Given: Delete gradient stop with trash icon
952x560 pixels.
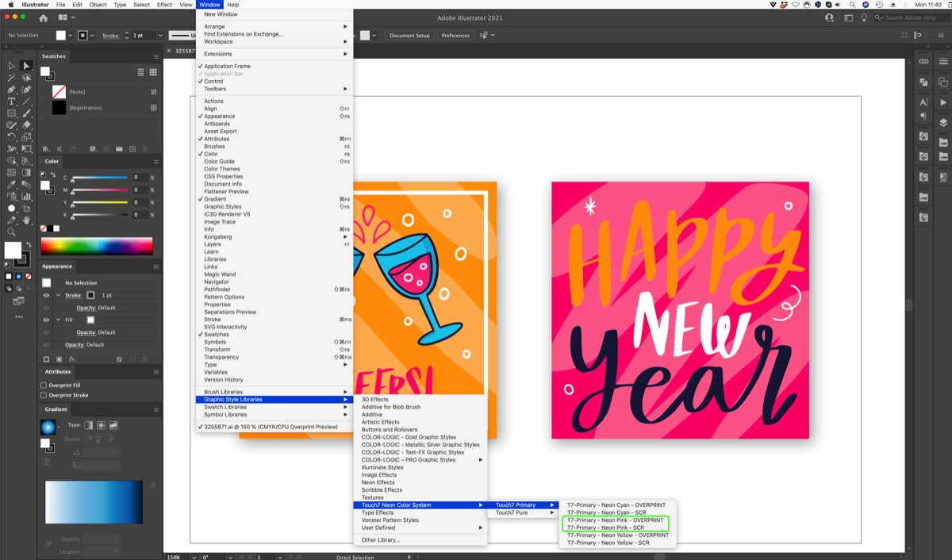Looking at the screenshot, I should click(153, 485).
